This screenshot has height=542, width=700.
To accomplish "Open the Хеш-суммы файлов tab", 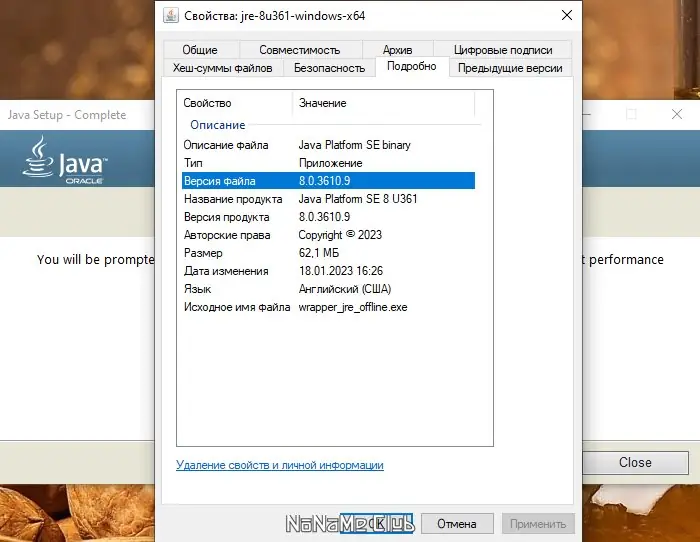I will 222,68.
